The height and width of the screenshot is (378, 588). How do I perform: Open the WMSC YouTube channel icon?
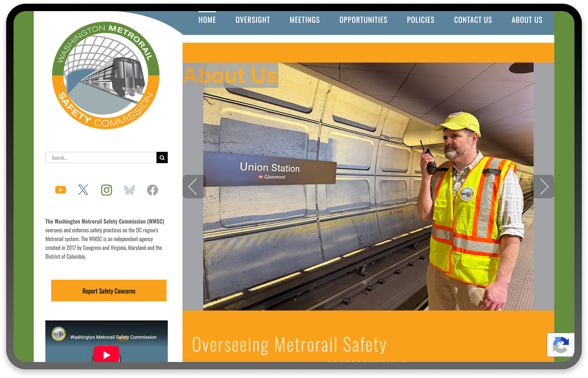click(60, 190)
